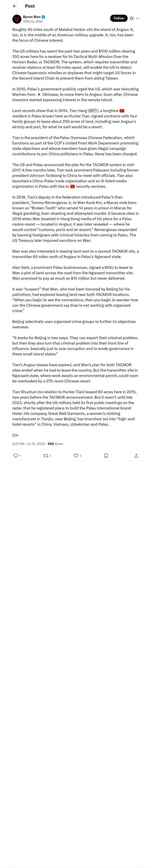The width and height of the screenshot is (152, 868).
Task: Open the @Byron_Wan handle link
Action: (33, 22)
